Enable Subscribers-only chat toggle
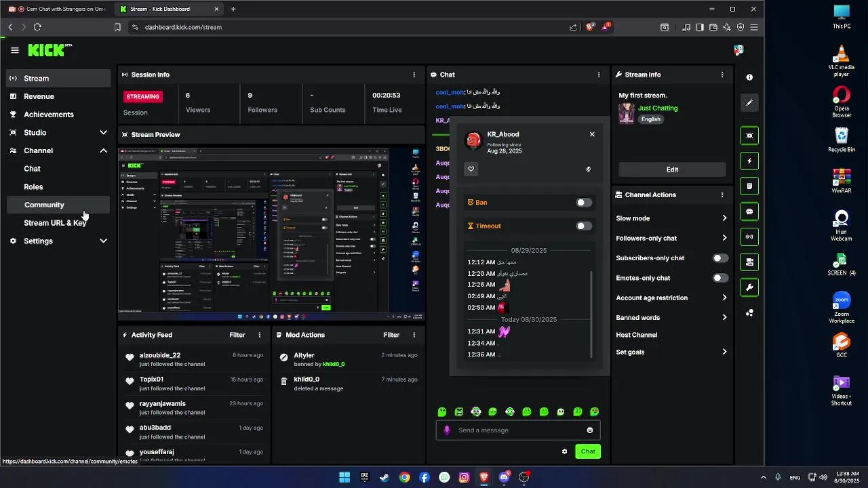Image resolution: width=868 pixels, height=488 pixels. point(720,258)
